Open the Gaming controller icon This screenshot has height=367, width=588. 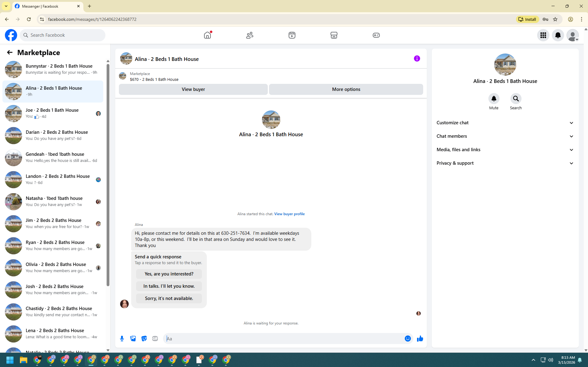coord(376,35)
